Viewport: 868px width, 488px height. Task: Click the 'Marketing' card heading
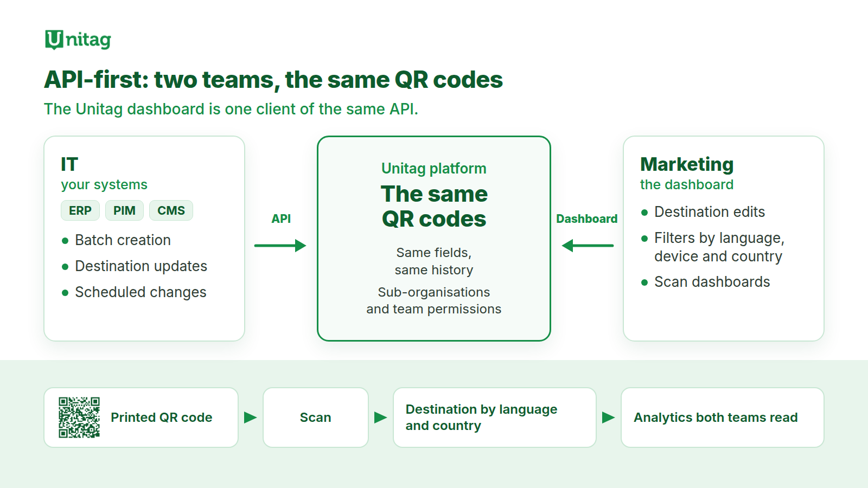click(x=687, y=164)
